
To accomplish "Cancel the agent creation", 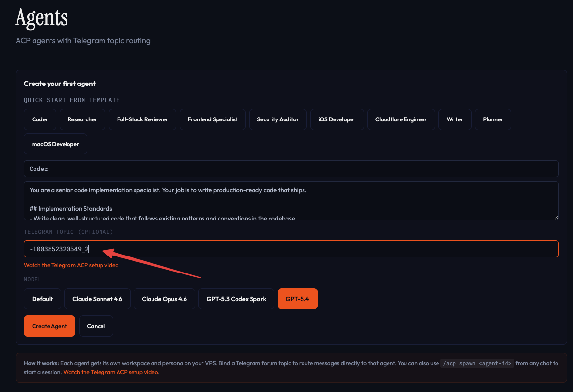I will click(96, 326).
